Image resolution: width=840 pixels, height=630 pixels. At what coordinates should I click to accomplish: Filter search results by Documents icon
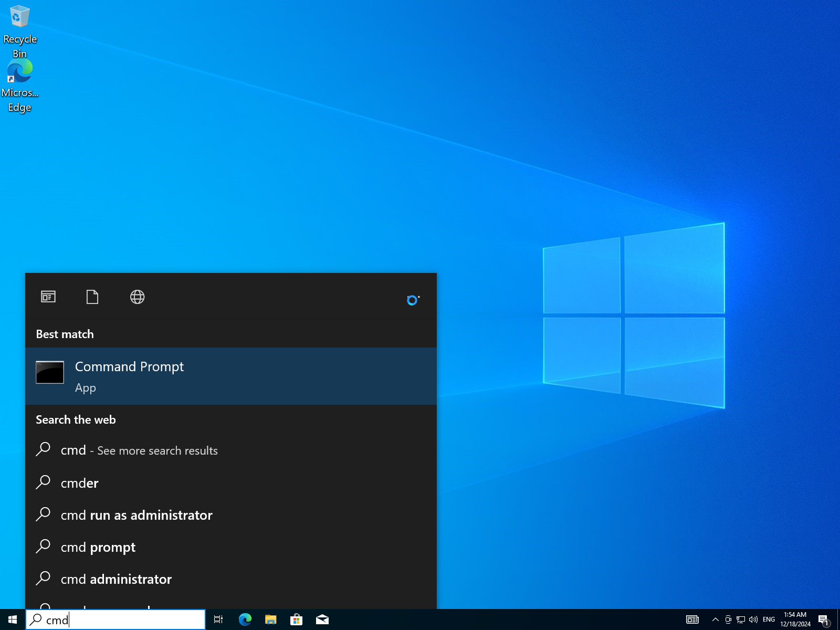(x=92, y=297)
